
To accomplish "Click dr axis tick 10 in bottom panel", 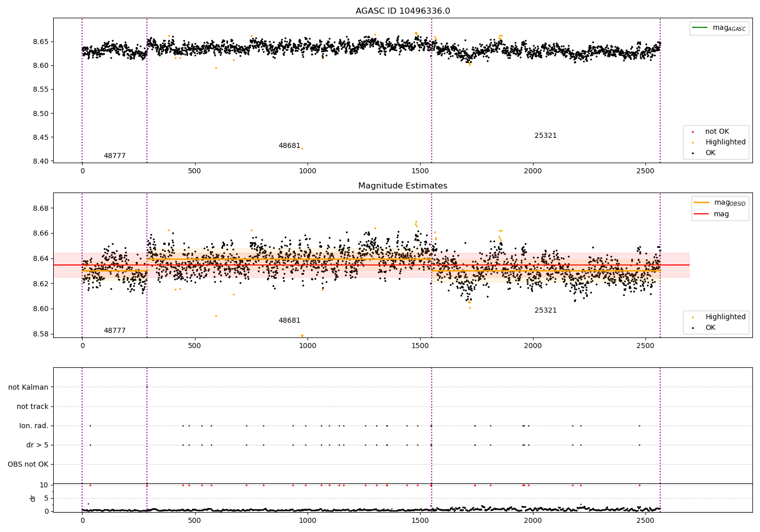I will 44,485.
